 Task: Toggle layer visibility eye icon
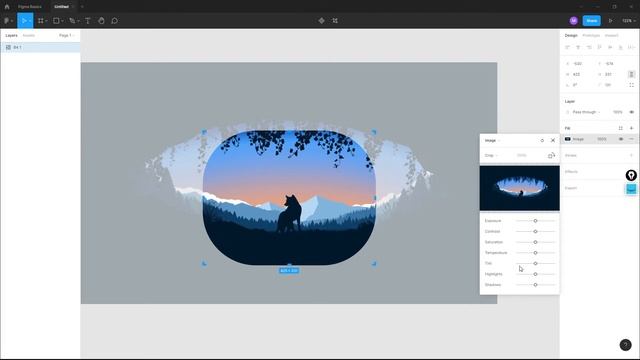[x=631, y=112]
